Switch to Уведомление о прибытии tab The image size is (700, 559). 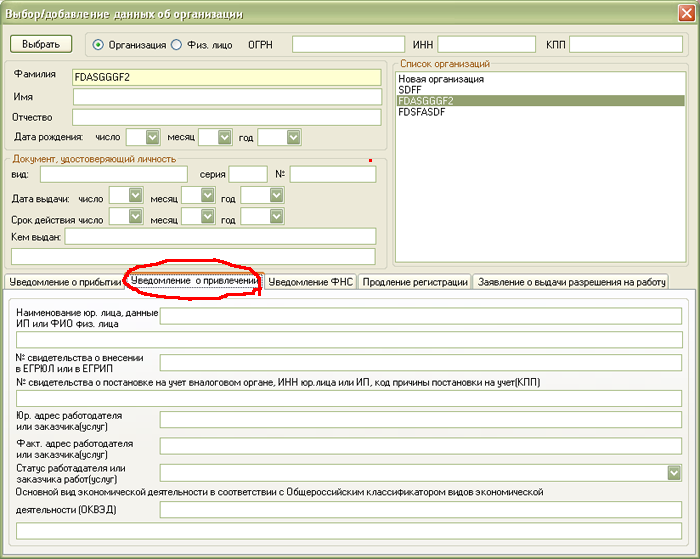click(x=65, y=282)
